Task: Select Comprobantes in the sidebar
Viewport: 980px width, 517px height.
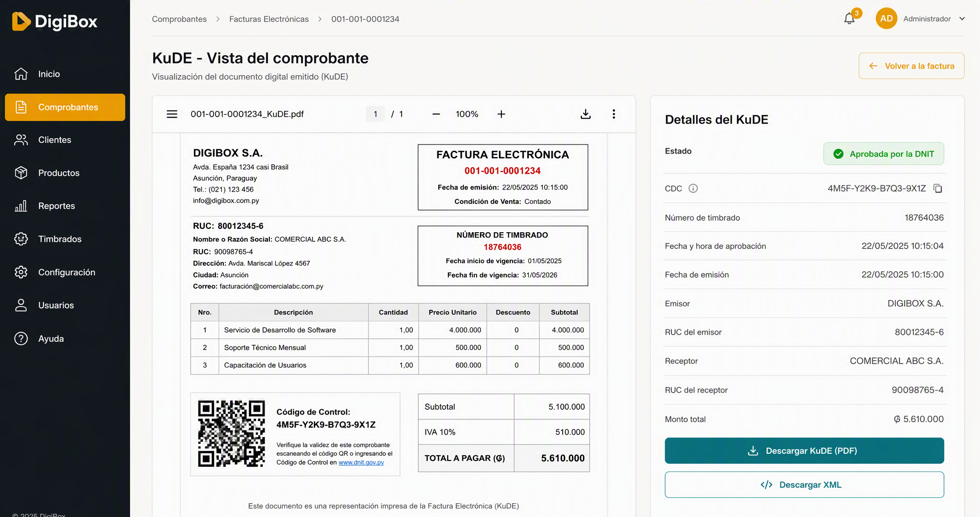Action: coord(65,107)
